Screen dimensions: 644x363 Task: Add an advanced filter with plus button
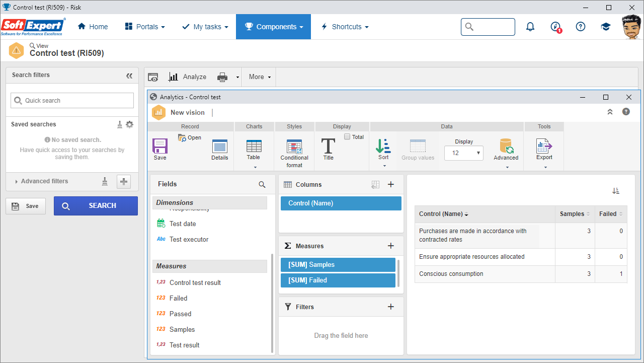pyautogui.click(x=124, y=182)
